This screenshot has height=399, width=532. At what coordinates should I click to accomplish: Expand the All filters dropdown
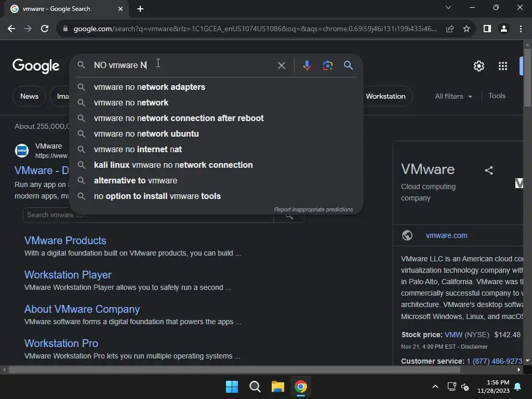[453, 96]
